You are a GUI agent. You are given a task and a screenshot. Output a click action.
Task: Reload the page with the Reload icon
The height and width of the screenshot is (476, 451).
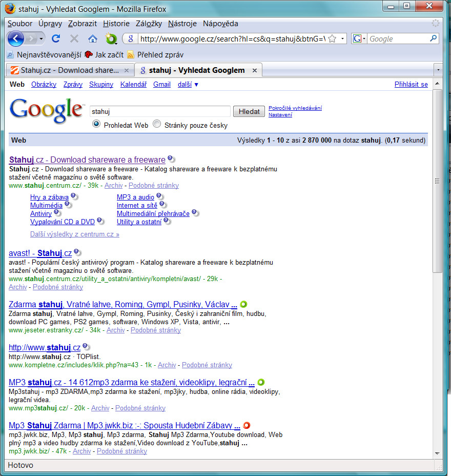pos(56,38)
